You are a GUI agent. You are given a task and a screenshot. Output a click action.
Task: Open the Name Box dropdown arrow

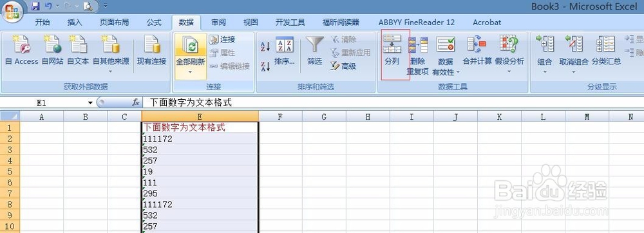click(x=90, y=102)
